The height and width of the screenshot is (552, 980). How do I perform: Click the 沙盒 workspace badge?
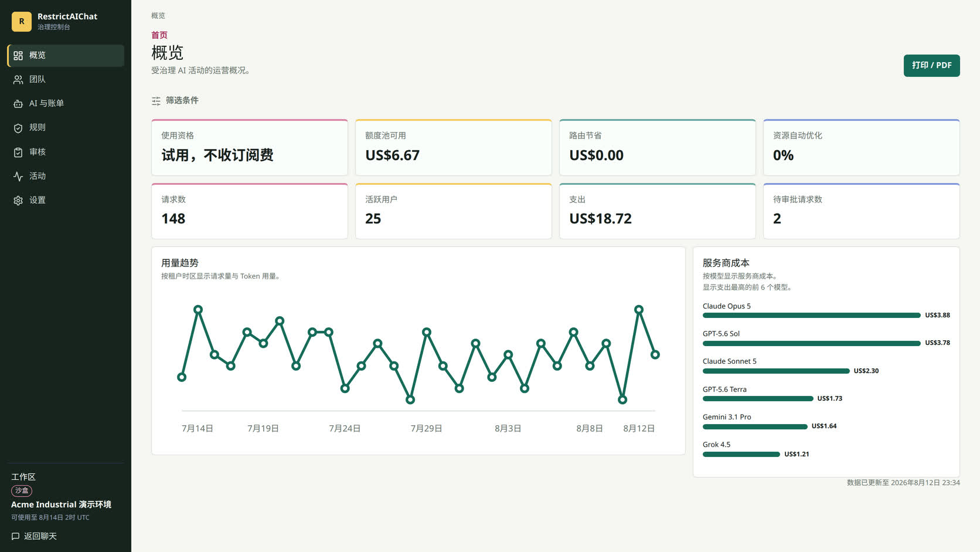pos(22,490)
